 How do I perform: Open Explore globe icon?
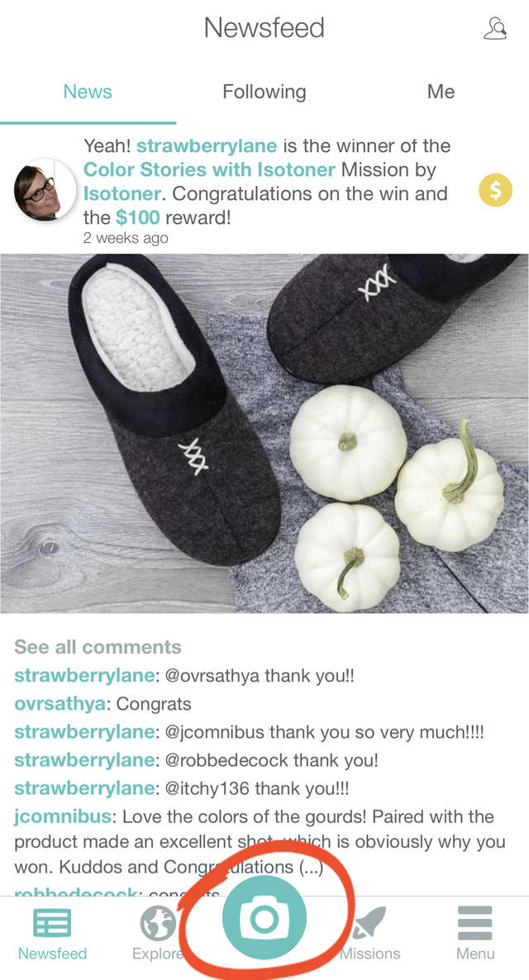[x=158, y=923]
